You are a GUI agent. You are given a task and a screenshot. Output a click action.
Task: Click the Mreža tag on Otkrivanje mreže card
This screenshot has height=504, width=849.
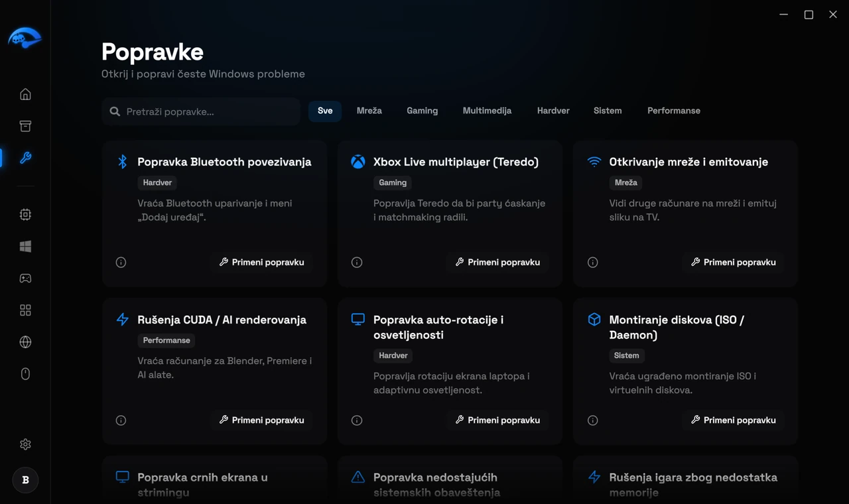625,182
